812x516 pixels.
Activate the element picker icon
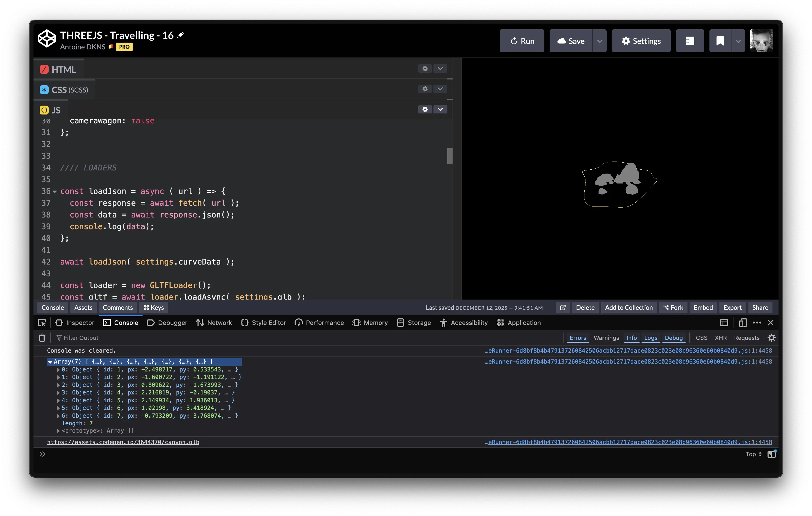point(42,323)
